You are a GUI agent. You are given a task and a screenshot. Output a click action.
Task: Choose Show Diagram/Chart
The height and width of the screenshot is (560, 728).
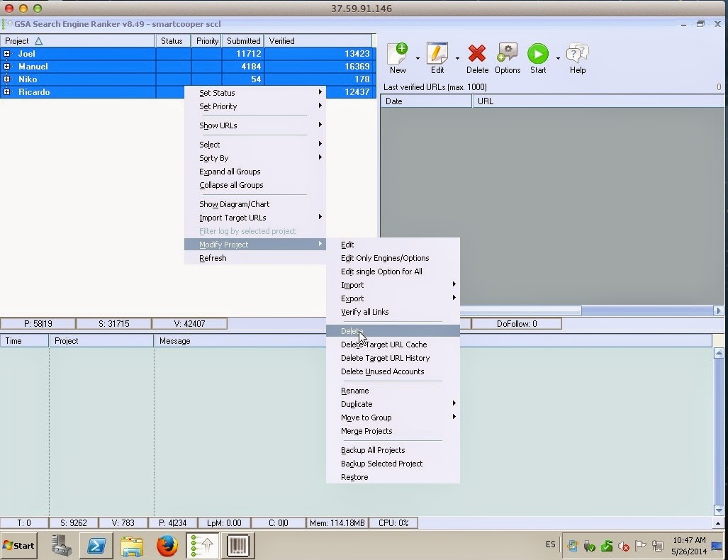[x=255, y=204]
